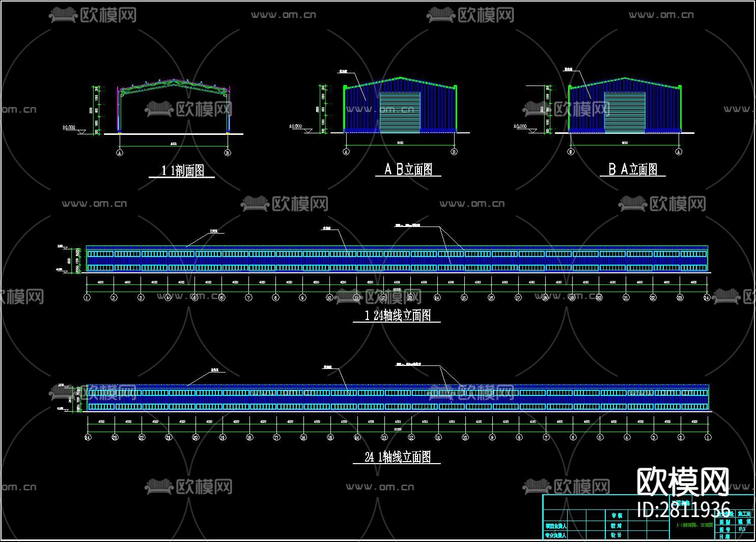Click axis bubble 24 in the 1-24 elevation
Image resolution: width=756 pixels, height=542 pixels.
707,298
